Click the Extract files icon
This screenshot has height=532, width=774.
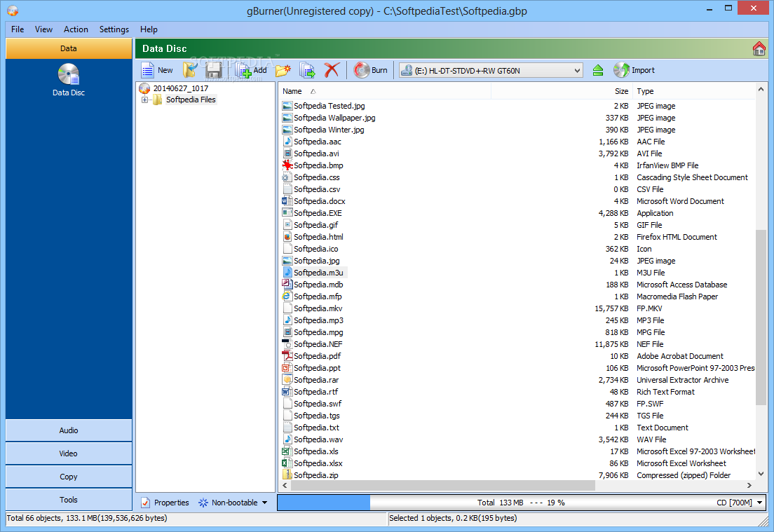[x=308, y=71]
